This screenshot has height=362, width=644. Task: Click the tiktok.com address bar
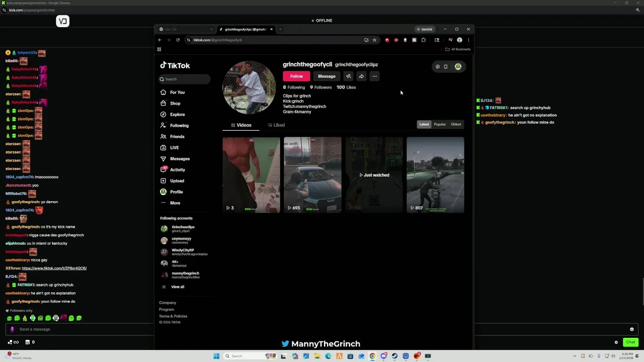274,40
